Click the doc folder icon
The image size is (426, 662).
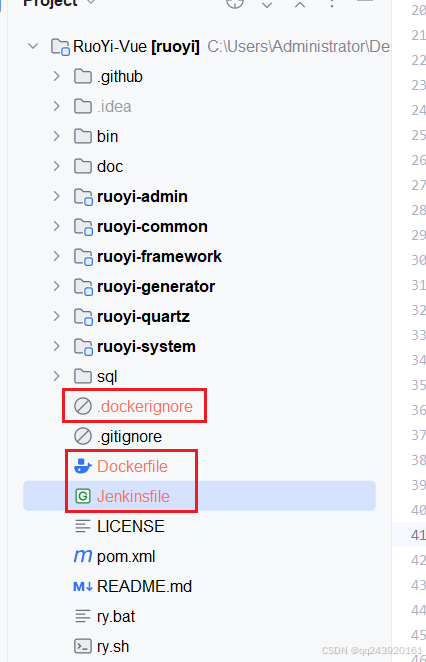tap(83, 166)
